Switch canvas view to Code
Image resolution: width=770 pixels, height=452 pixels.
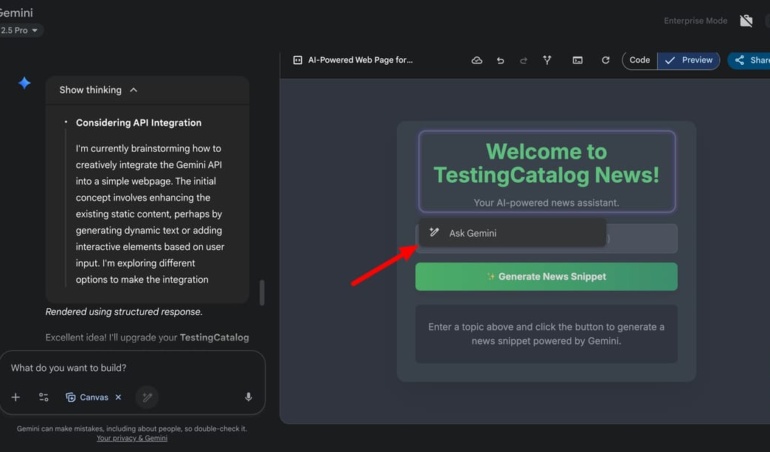639,60
